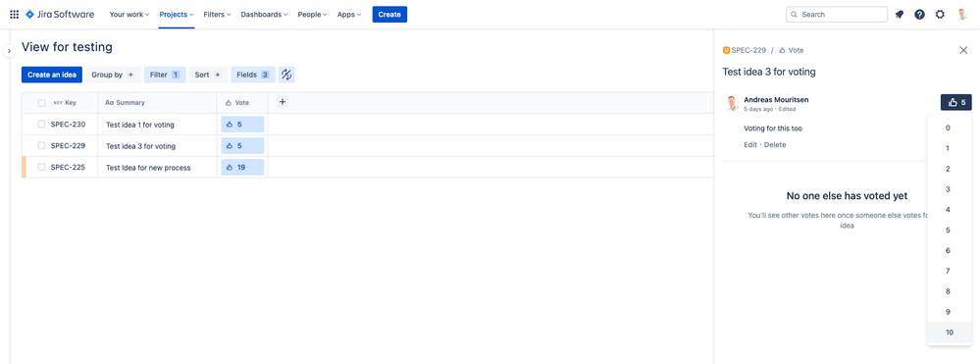Open the Filters dropdown menu
The image size is (980, 364).
pyautogui.click(x=217, y=15)
